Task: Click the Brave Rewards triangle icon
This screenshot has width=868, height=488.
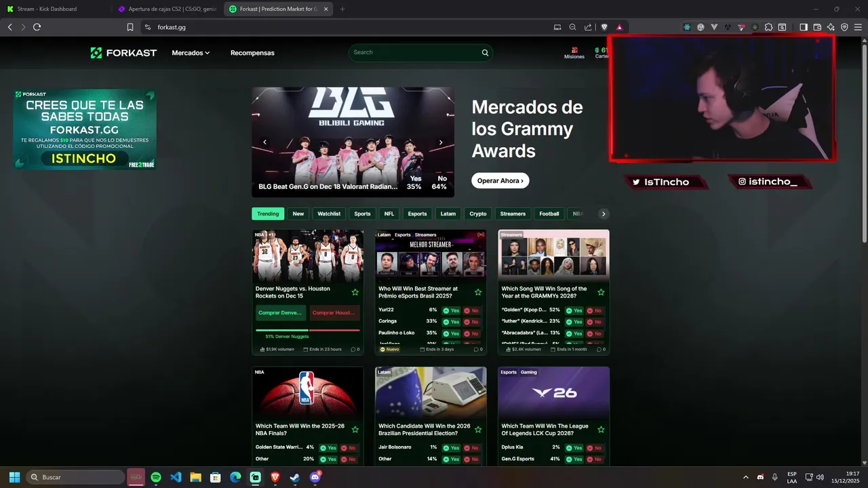Action: (619, 27)
